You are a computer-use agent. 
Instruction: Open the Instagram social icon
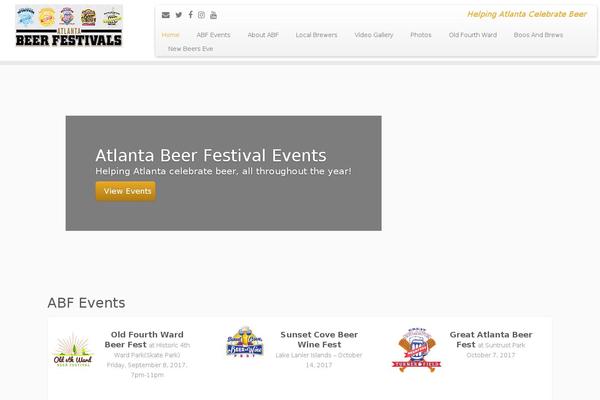tap(201, 15)
